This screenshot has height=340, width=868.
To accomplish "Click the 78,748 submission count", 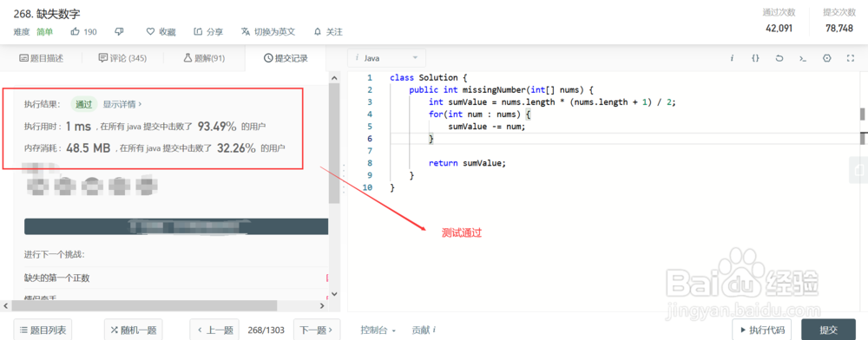I will pyautogui.click(x=838, y=29).
